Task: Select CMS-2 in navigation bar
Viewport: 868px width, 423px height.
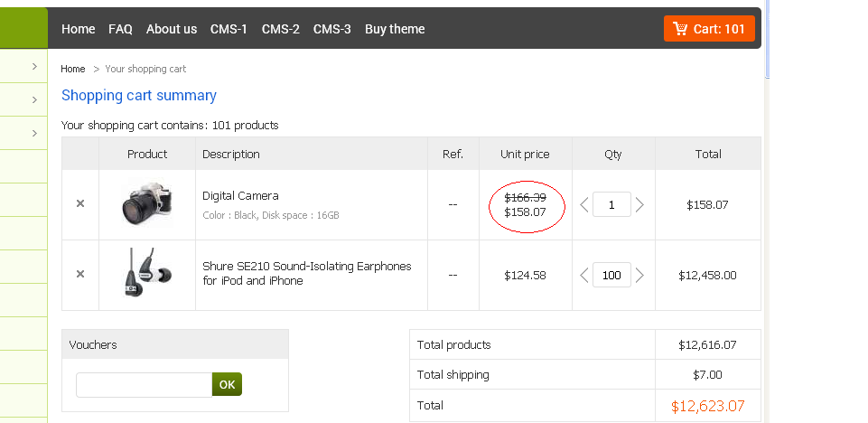Action: (x=281, y=29)
